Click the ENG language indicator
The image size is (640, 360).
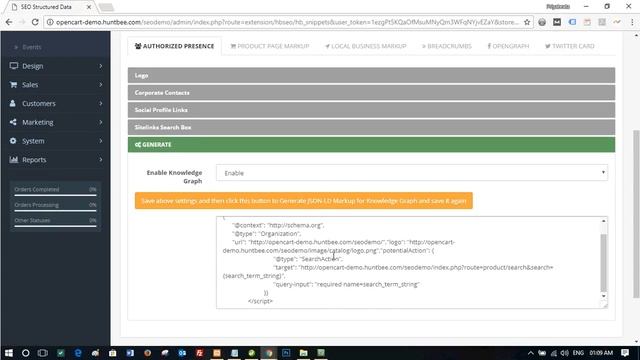578,353
